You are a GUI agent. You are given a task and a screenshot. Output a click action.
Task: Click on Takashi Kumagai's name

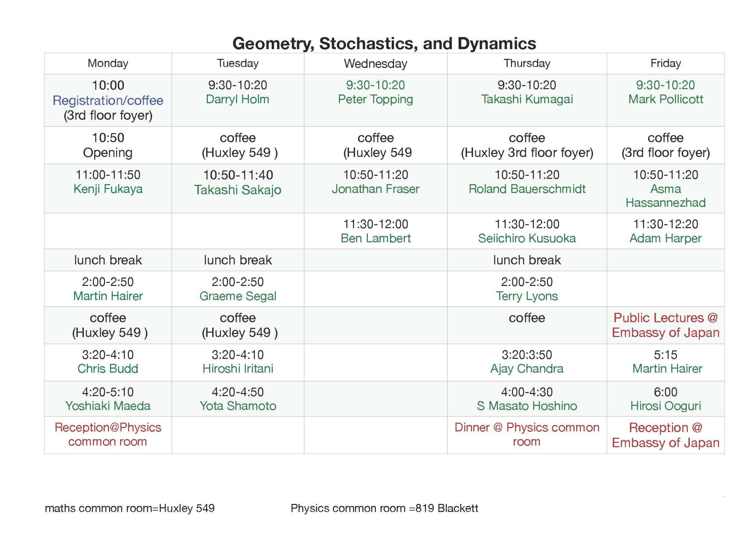coord(527,99)
